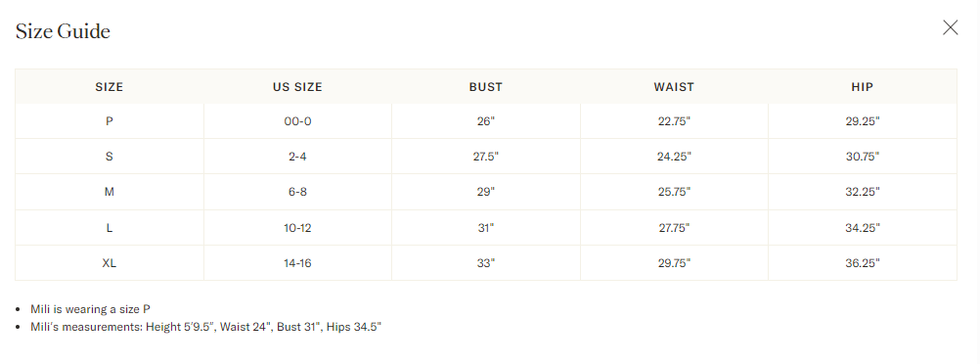Click the 00-0 US size cell
This screenshot has width=980, height=364.
coord(297,121)
